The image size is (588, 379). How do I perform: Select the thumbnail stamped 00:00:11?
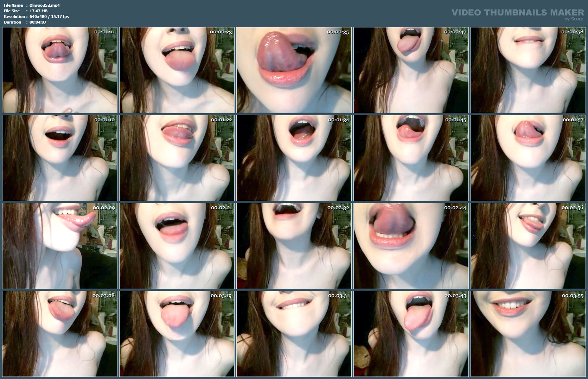[x=60, y=70]
